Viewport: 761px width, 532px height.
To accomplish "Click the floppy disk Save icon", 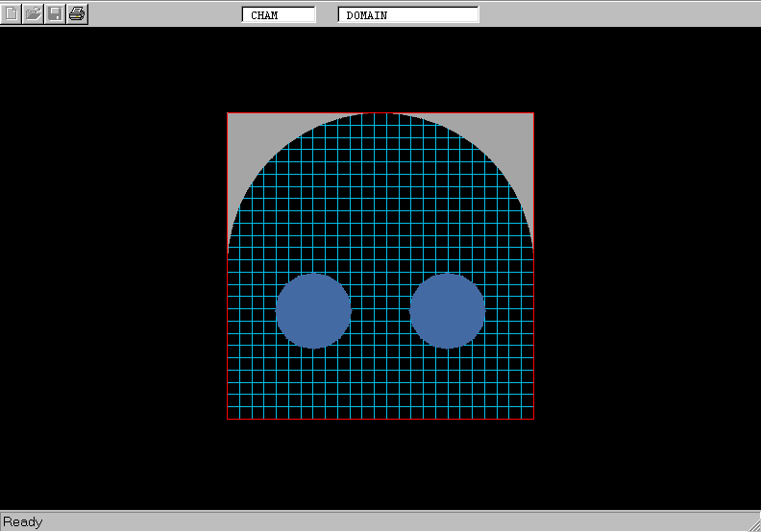I will (x=55, y=13).
